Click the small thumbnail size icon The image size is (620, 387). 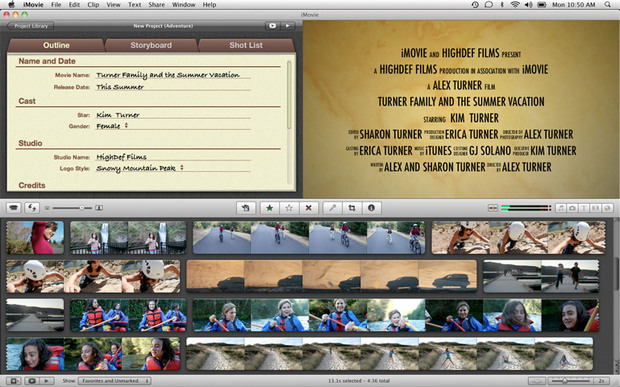[47, 208]
